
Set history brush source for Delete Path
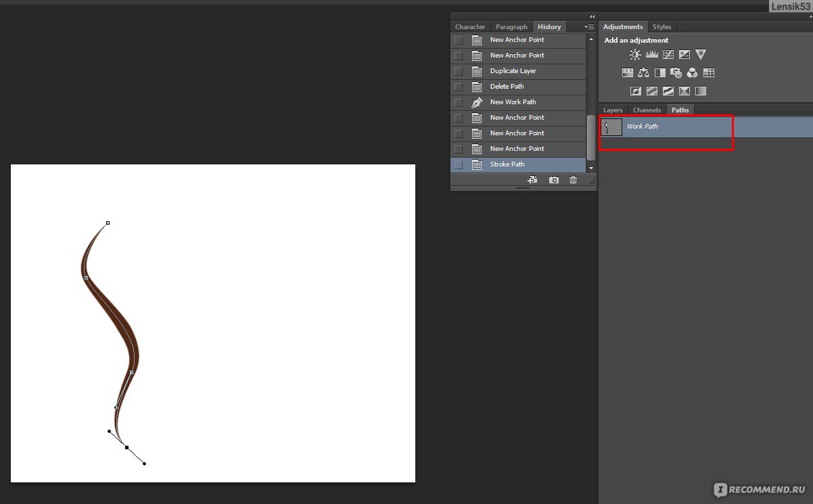click(459, 87)
